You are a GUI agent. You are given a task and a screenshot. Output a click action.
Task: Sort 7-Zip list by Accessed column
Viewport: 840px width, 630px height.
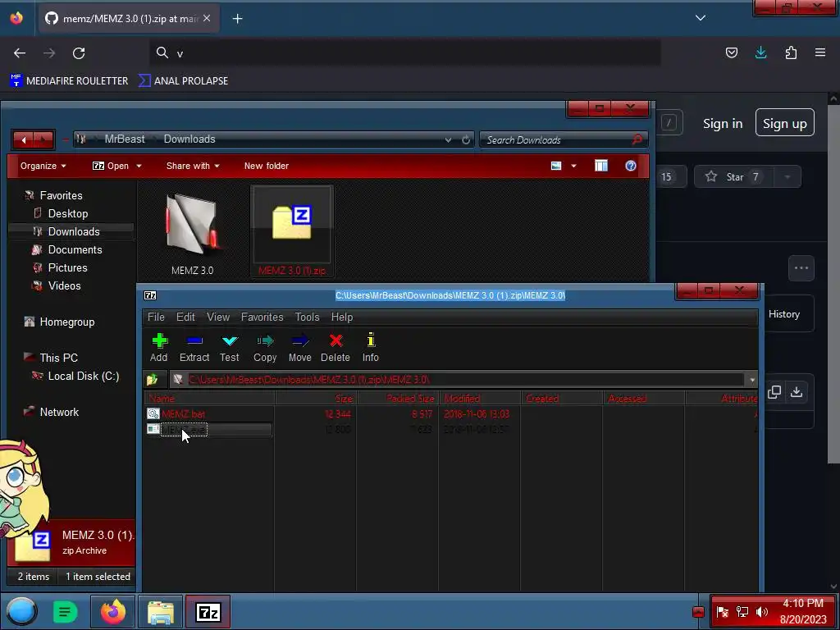tap(643, 399)
